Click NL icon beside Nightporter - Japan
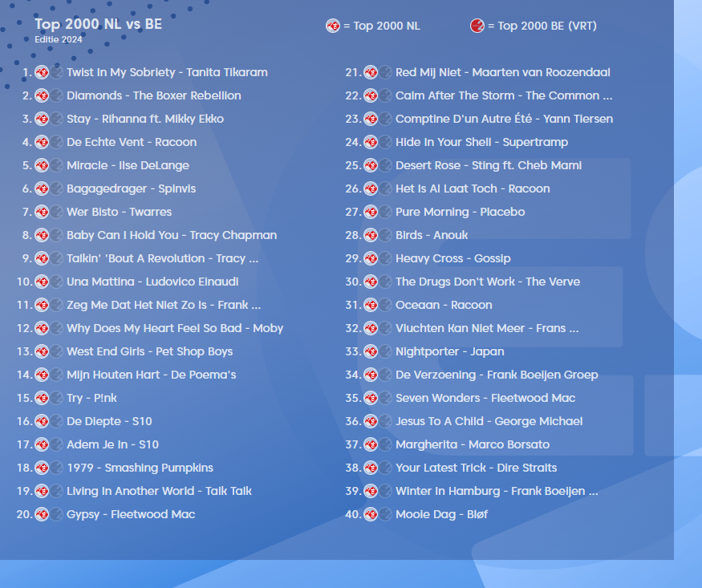702x588 pixels. pos(371,351)
